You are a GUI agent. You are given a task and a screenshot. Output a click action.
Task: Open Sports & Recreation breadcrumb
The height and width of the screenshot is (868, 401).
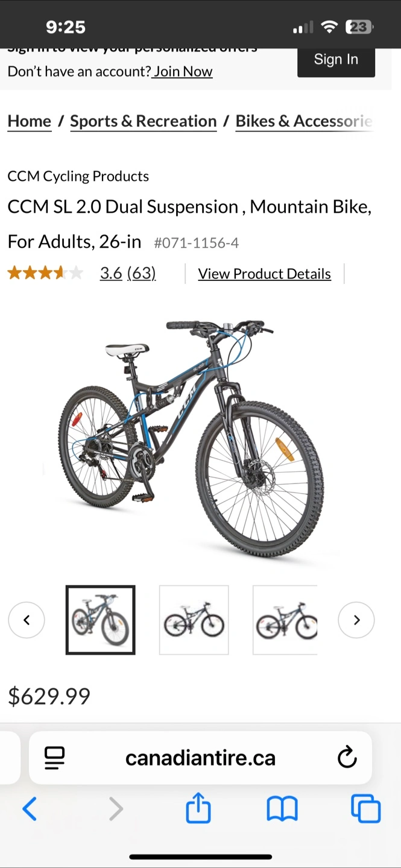144,121
